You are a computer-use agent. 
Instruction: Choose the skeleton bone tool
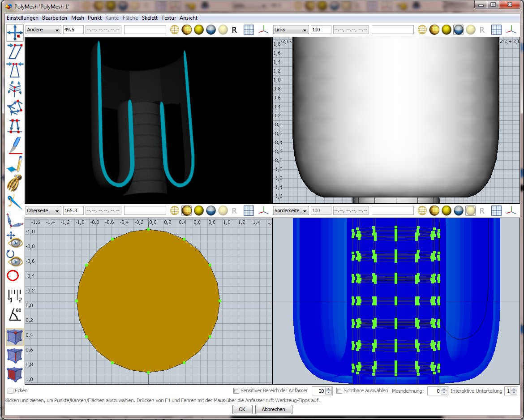tap(15, 221)
